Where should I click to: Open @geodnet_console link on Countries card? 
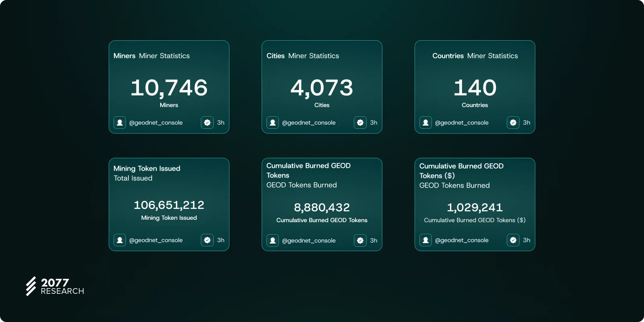coord(462,123)
